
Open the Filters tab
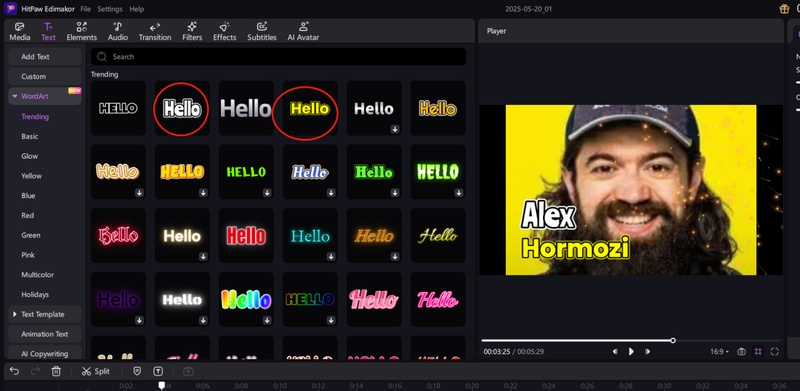[192, 32]
